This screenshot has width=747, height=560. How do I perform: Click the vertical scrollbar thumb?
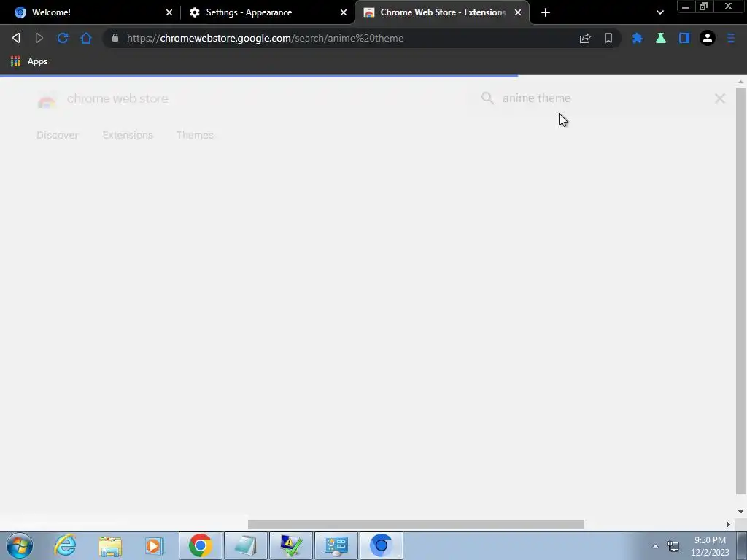(740, 291)
